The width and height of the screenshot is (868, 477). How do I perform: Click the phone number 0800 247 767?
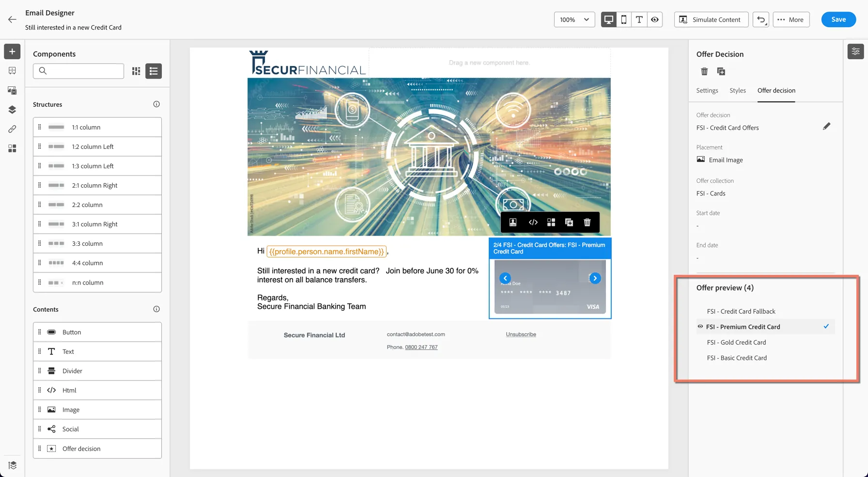click(421, 347)
